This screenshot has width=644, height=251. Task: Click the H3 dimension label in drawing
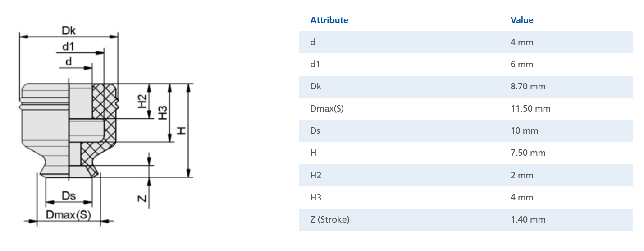tap(163, 112)
